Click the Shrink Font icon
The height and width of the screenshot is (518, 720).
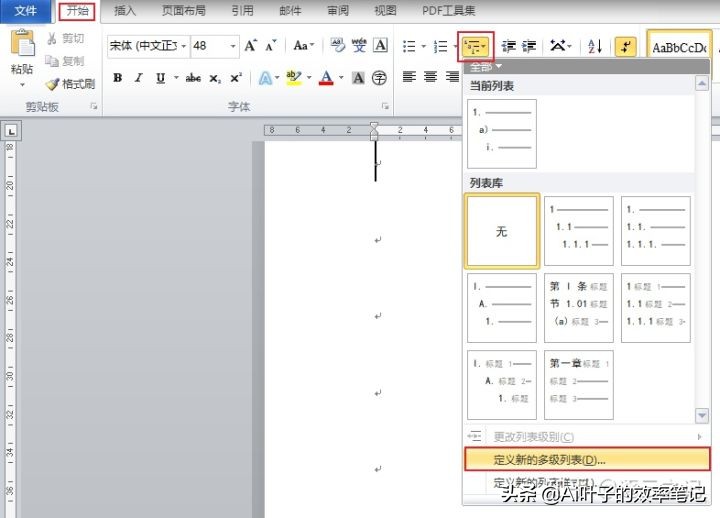pyautogui.click(x=271, y=45)
